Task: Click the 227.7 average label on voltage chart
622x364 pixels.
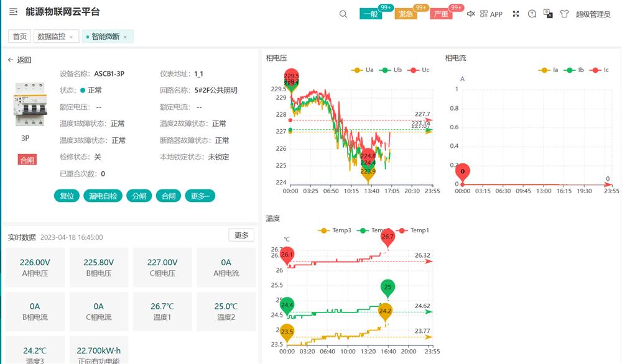Action: pyautogui.click(x=422, y=114)
